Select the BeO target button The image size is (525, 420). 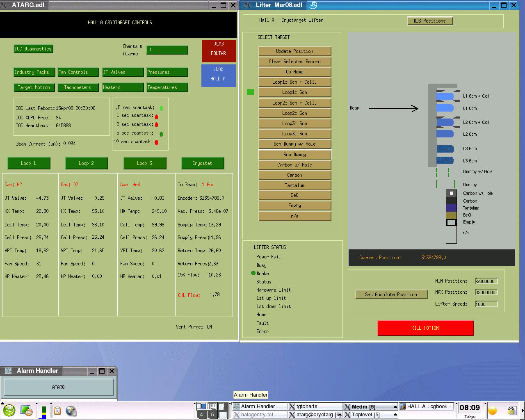coord(295,195)
